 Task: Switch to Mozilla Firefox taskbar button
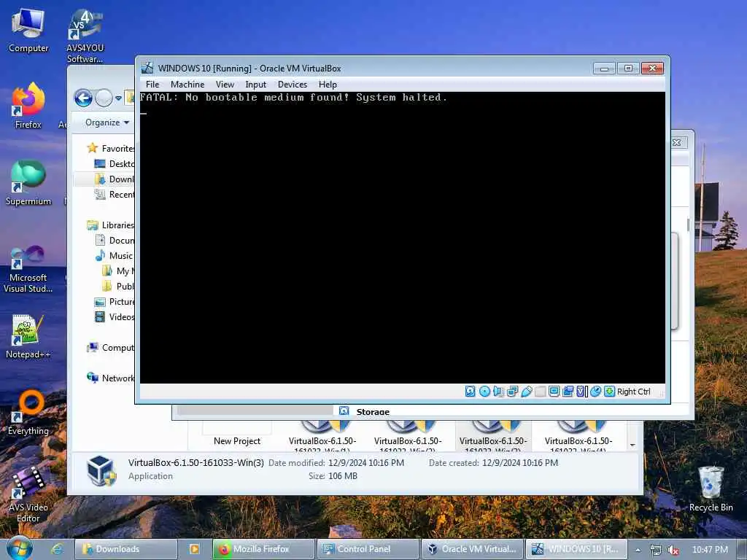coord(263,549)
